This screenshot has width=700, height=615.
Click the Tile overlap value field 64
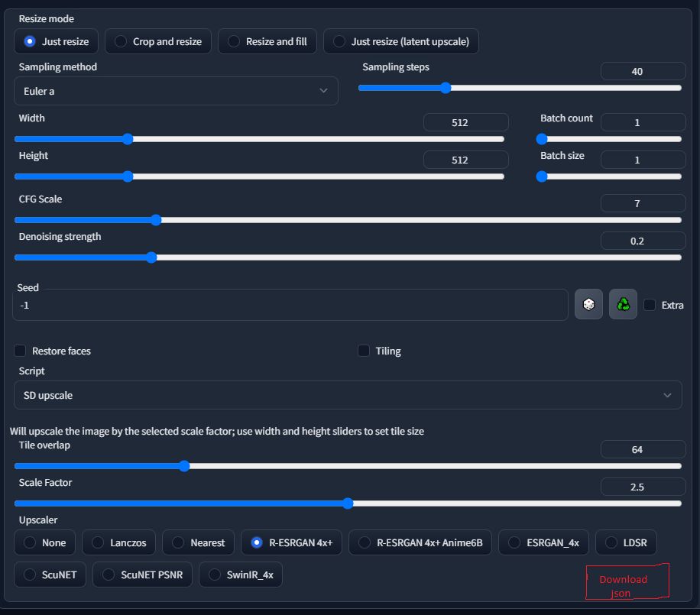click(643, 449)
